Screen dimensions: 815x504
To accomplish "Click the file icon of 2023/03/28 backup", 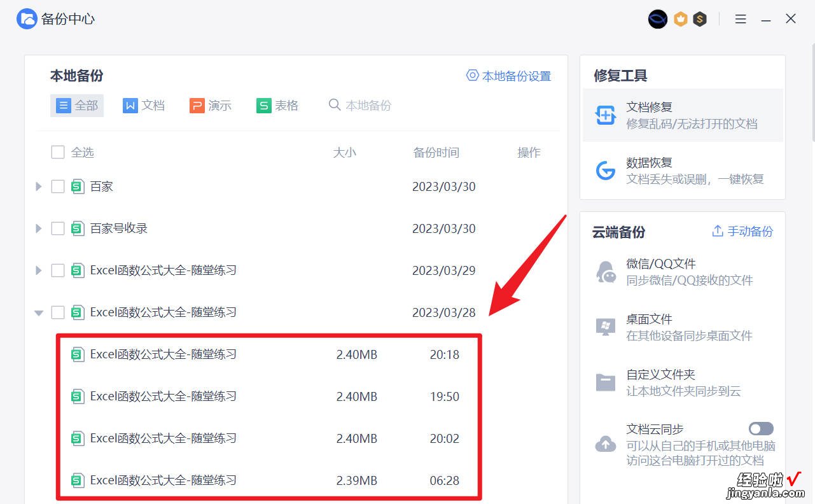I will coord(78,312).
